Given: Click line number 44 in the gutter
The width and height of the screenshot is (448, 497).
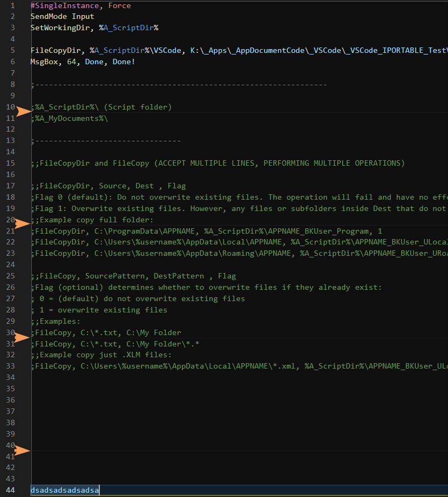Looking at the screenshot, I should (x=10, y=491).
